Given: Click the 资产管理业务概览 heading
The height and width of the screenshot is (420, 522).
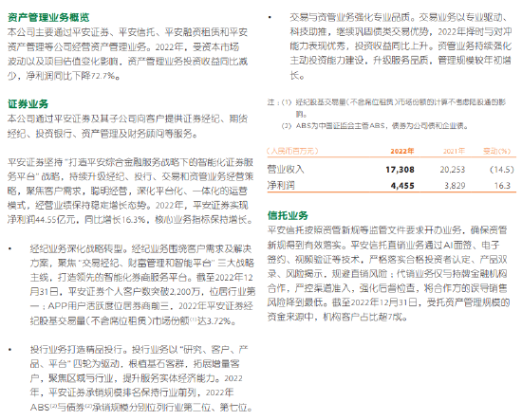Looking at the screenshot, I should click(x=48, y=17).
